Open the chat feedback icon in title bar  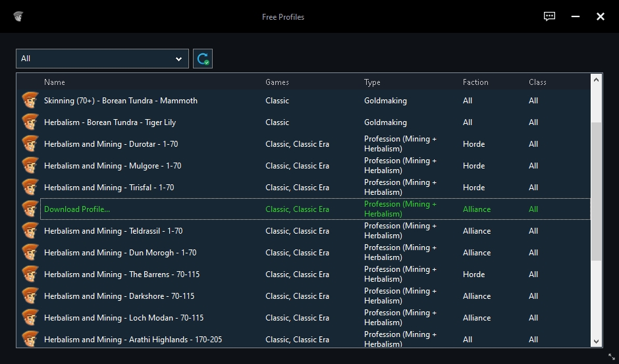(549, 16)
